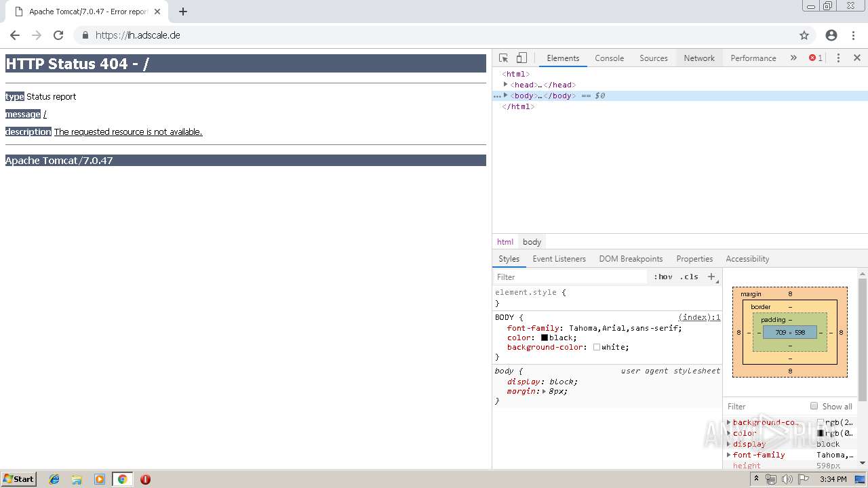This screenshot has width=868, height=488.
Task: Open the Action Center flag icon
Action: click(804, 479)
